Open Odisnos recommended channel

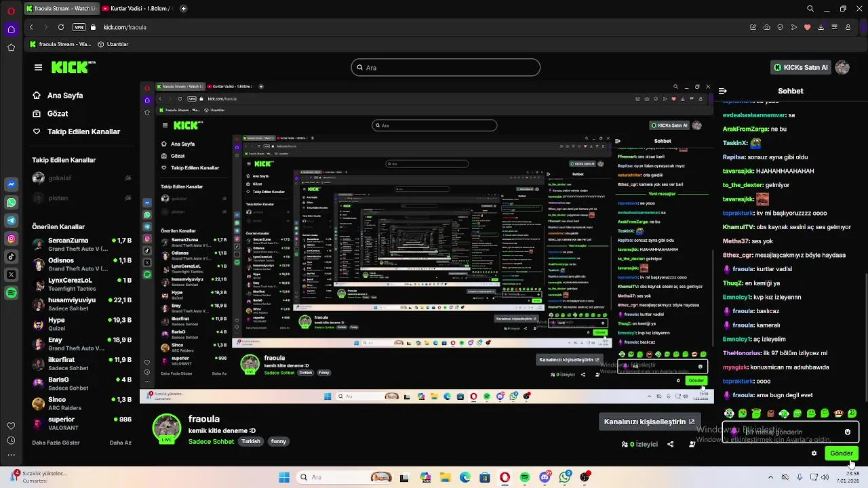tap(81, 264)
